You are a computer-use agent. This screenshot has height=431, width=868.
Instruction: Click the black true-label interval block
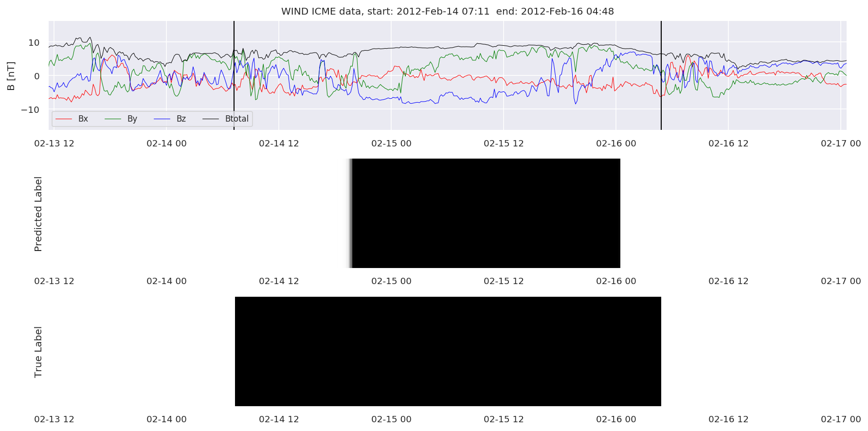tap(448, 351)
